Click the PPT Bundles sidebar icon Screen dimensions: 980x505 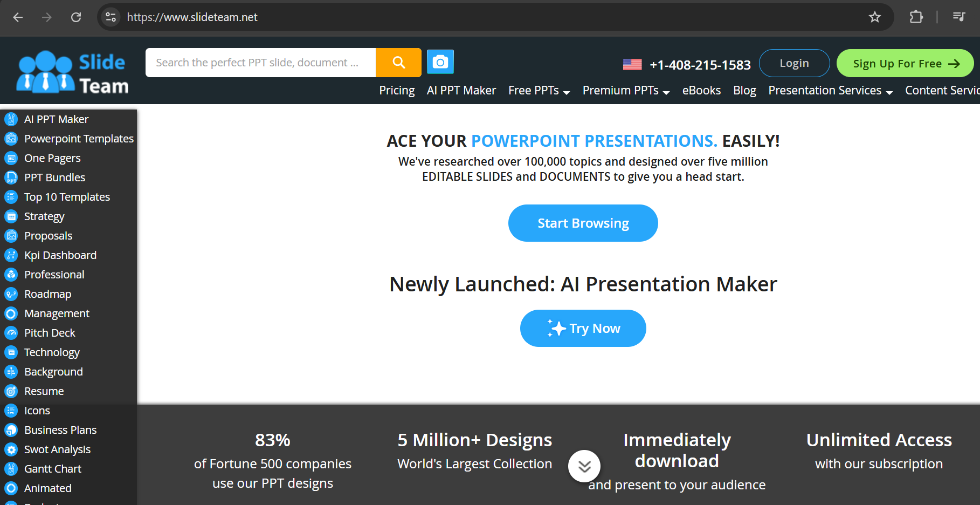pos(11,178)
